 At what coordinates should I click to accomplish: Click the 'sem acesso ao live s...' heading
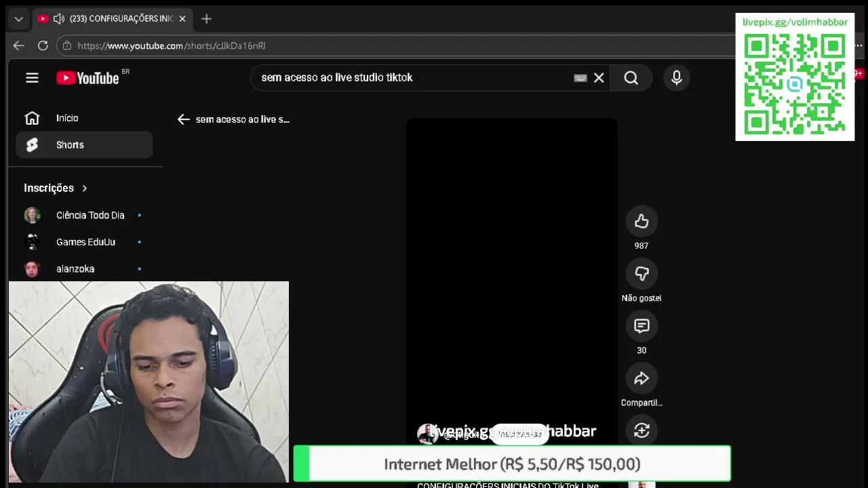(243, 119)
